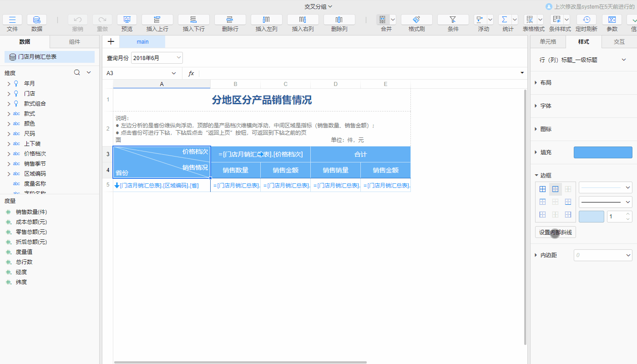
Task: Open the 数据 toolbar button
Action: click(37, 20)
